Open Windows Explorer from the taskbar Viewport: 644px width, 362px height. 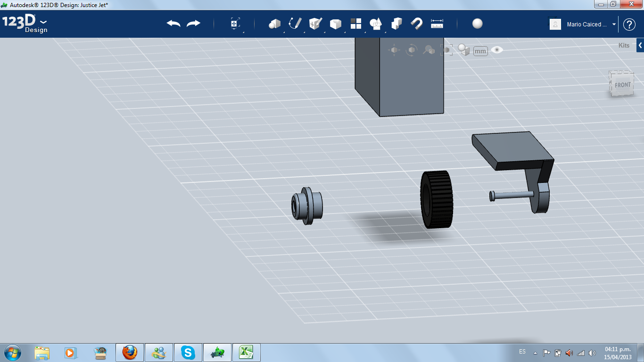[x=42, y=353]
